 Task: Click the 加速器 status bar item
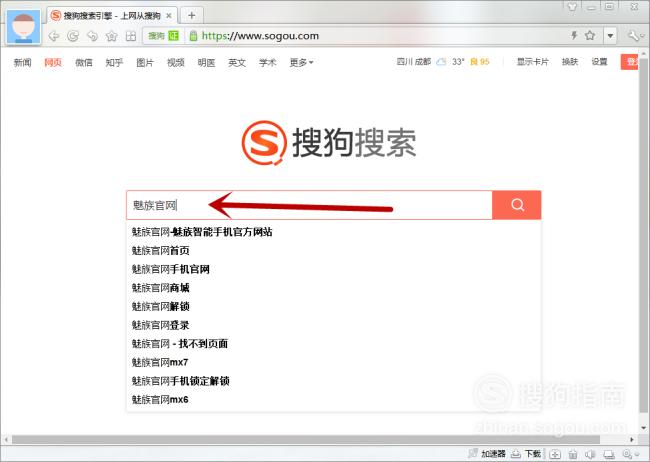pos(487,454)
